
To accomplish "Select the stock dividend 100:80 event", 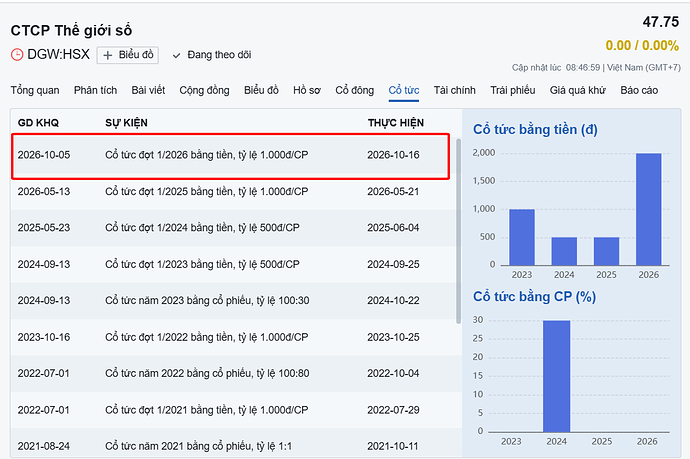I will pyautogui.click(x=207, y=373).
